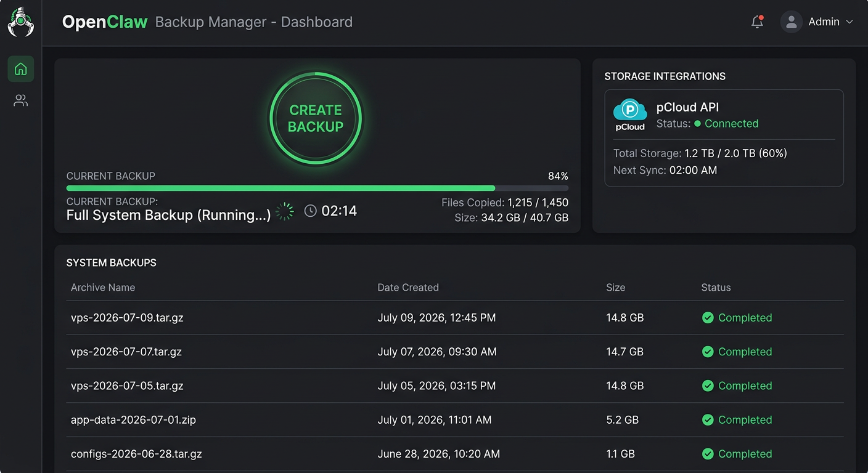Click the 5.2 GB size cell
The height and width of the screenshot is (473, 868).
pyautogui.click(x=622, y=420)
